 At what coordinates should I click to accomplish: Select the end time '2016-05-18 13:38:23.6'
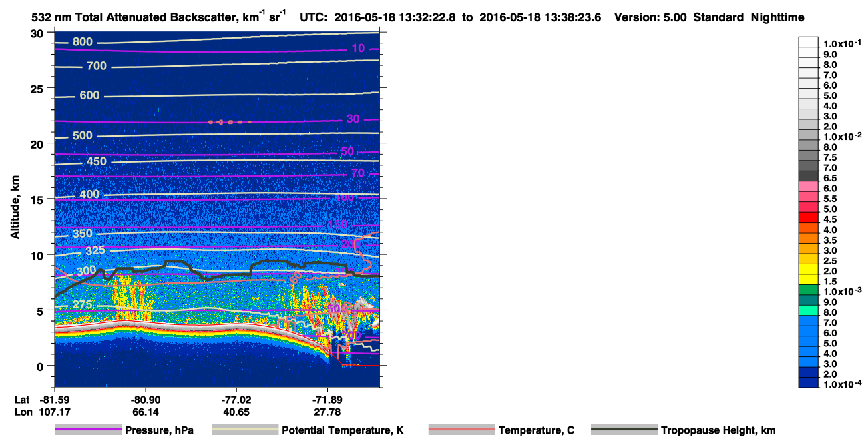539,18
